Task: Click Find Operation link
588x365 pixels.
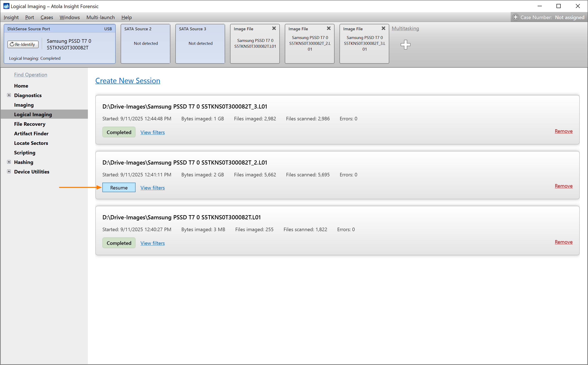Action: tap(31, 74)
